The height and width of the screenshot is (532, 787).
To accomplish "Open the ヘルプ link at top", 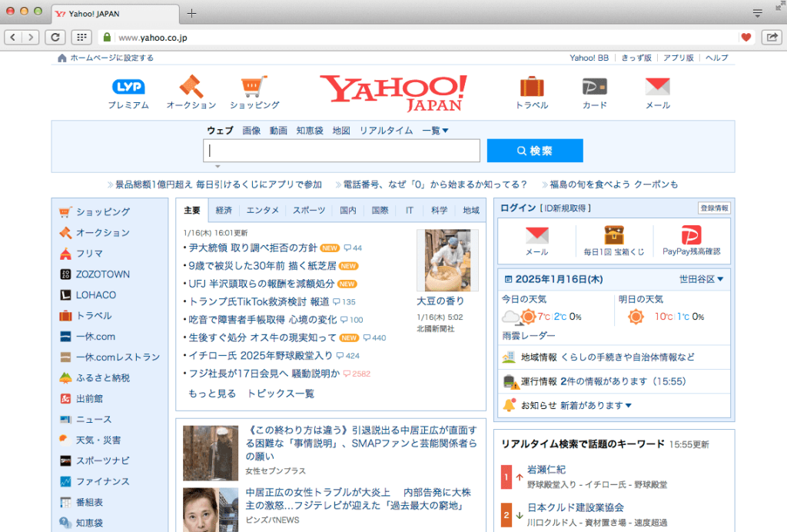I will (x=717, y=58).
